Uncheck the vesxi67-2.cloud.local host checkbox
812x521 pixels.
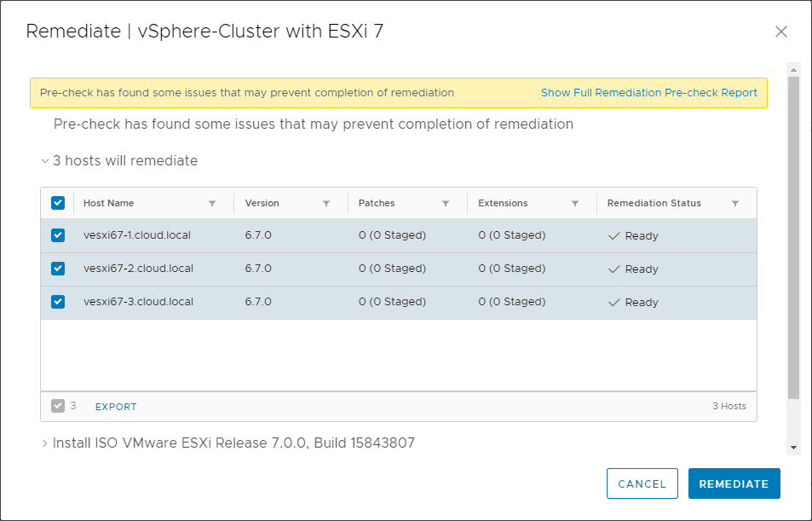coord(58,269)
